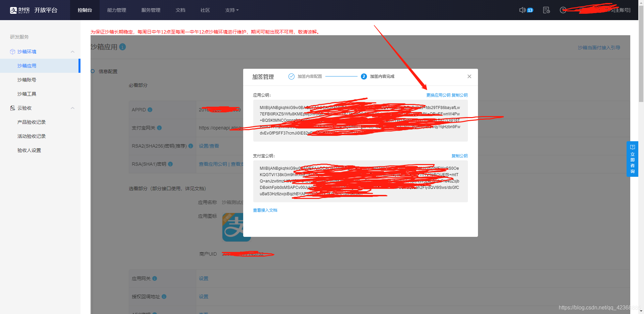The image size is (644, 314).
Task: Open the 能力管理 menu
Action: click(x=117, y=10)
